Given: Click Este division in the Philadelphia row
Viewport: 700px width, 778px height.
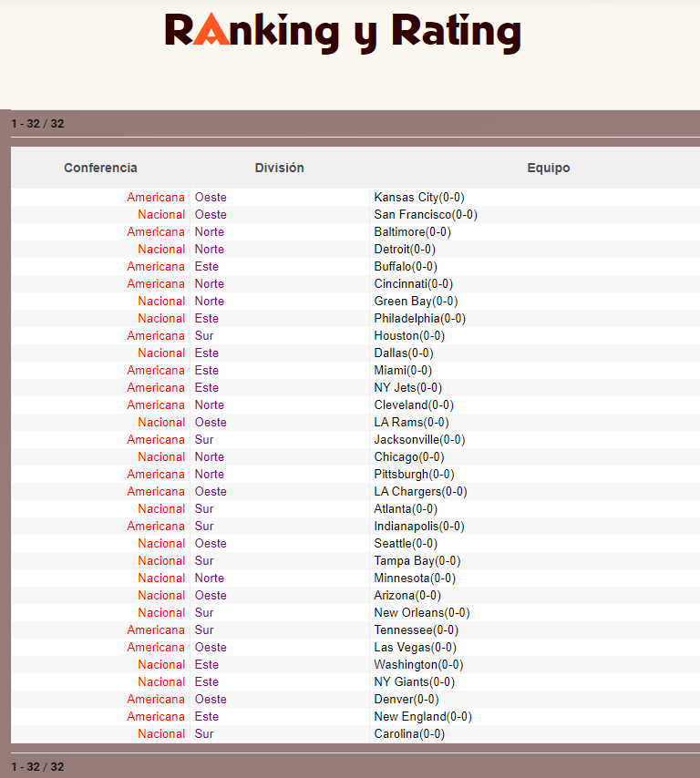Looking at the screenshot, I should [207, 318].
